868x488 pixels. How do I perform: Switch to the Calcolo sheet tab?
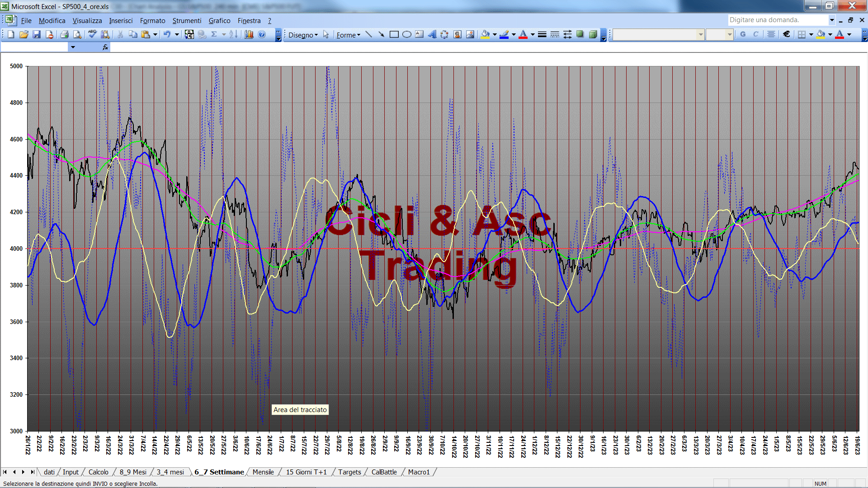pyautogui.click(x=99, y=472)
